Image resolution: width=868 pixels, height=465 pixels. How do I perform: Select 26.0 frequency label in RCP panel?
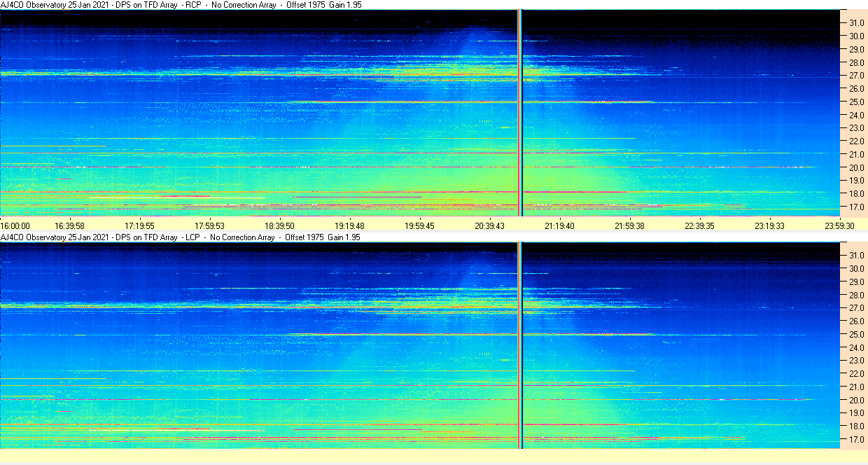click(857, 88)
